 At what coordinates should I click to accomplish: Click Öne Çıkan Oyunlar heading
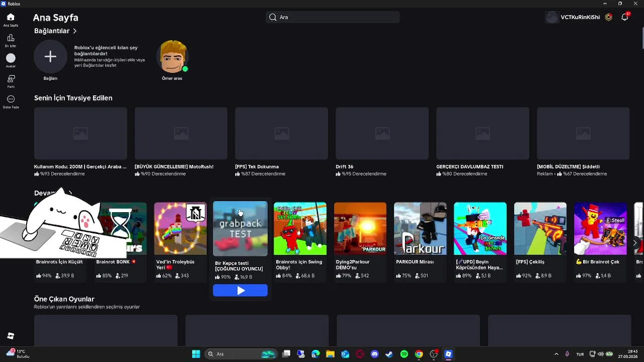pos(64,299)
